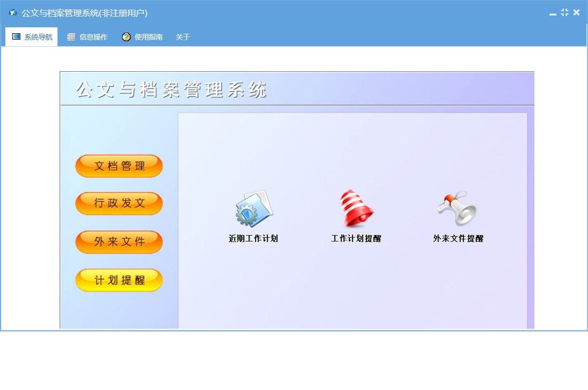Open the 外来文件提醒 megaphone icon

pyautogui.click(x=457, y=208)
